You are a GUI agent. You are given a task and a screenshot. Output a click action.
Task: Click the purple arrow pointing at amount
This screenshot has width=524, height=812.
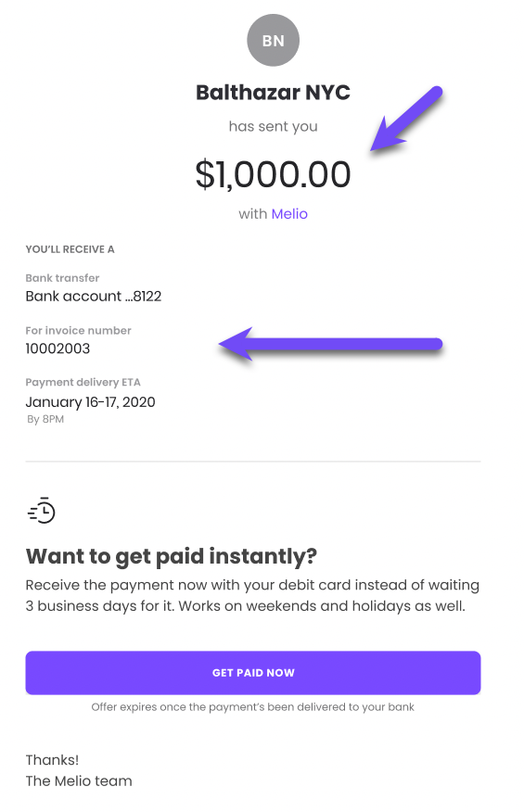[406, 119]
